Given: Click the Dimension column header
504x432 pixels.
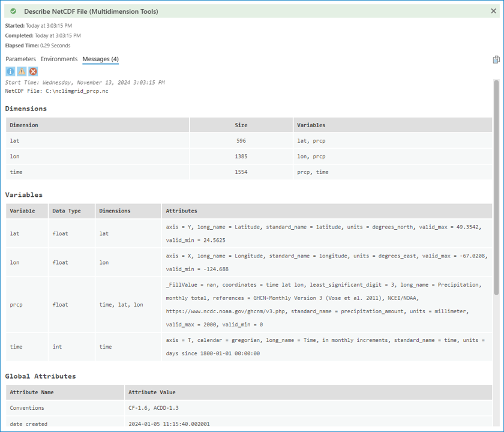Looking at the screenshot, I should pos(24,125).
